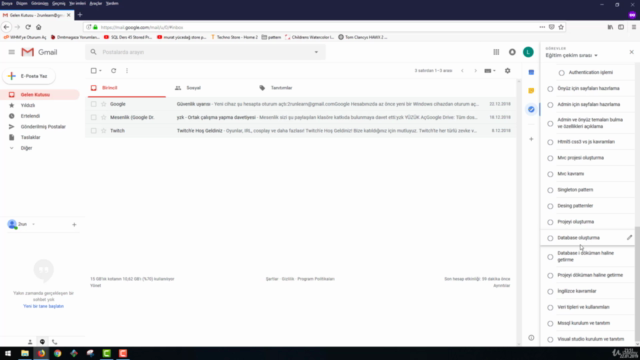
Task: Click the Gmail logo
Action: (x=39, y=52)
